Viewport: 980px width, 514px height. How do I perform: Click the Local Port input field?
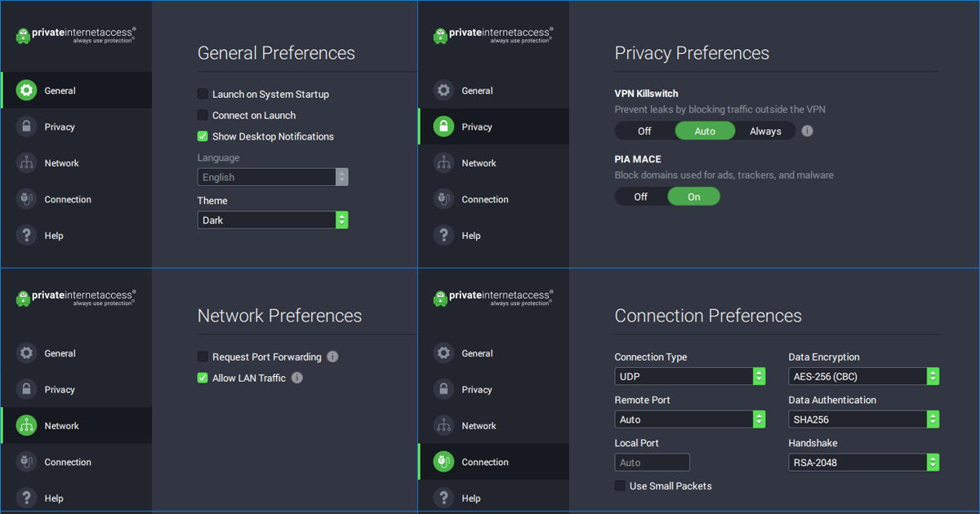653,463
